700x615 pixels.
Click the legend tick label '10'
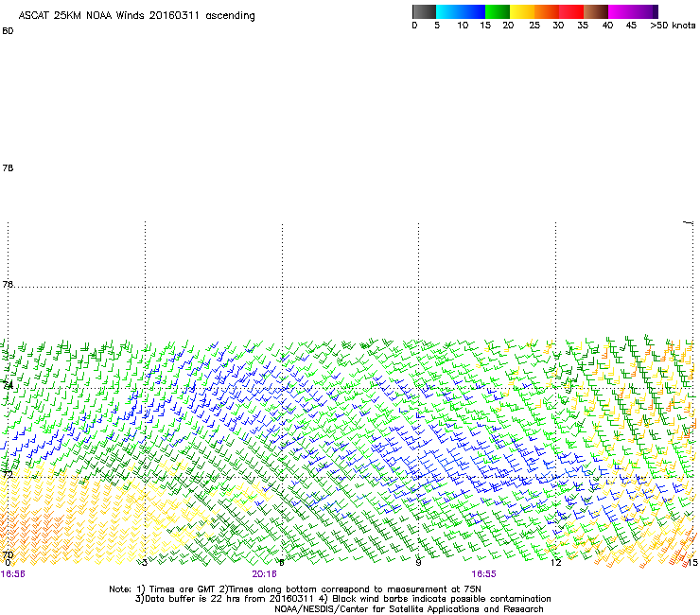(463, 26)
